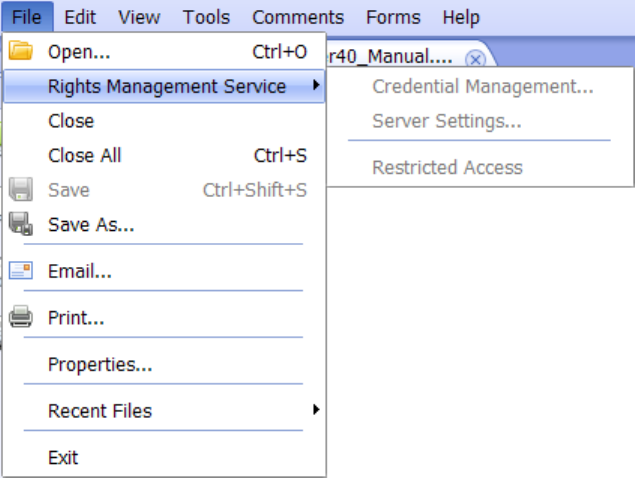Open the Tools menu
635x478 pixels.
(x=206, y=17)
